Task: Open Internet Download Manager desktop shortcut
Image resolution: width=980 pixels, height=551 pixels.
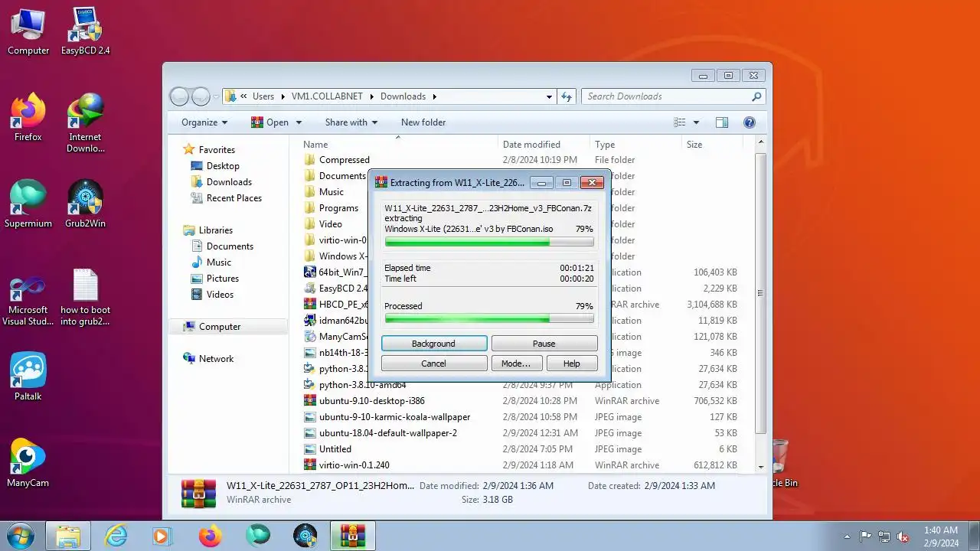Action: [85, 123]
